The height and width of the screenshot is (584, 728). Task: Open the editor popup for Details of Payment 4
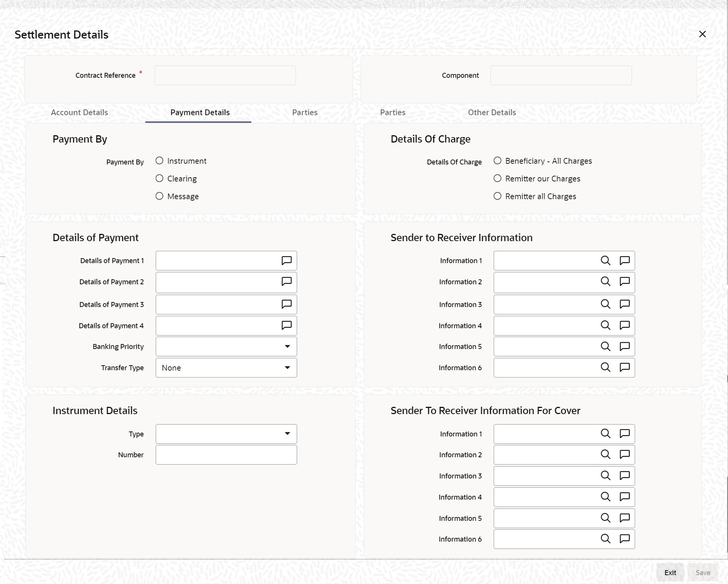pos(286,326)
